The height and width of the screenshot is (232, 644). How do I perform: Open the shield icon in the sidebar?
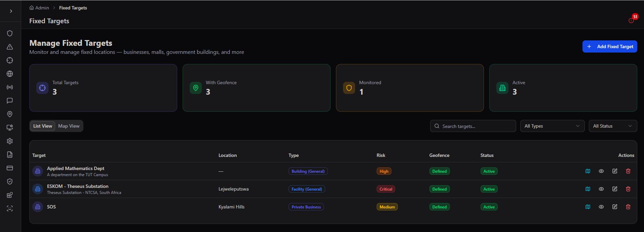[10, 33]
